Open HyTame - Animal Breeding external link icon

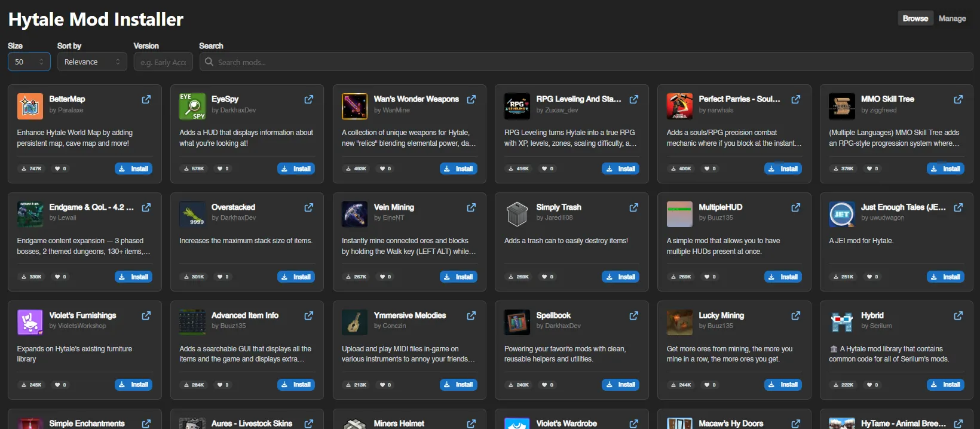[x=958, y=424]
